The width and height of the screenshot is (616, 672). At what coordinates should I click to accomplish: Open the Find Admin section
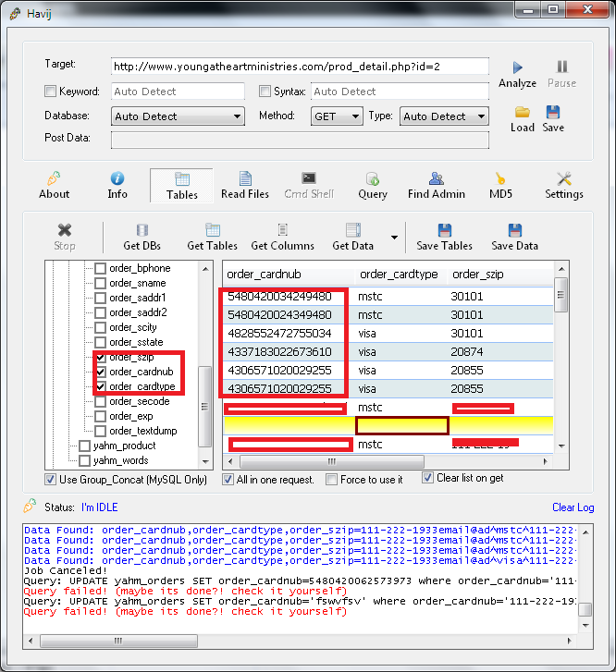coord(437,186)
